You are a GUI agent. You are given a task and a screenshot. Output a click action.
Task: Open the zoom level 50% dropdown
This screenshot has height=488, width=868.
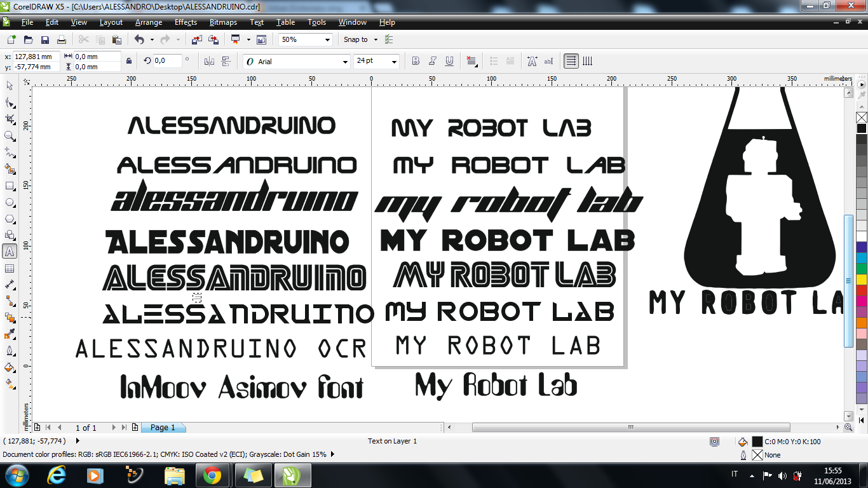pos(328,39)
